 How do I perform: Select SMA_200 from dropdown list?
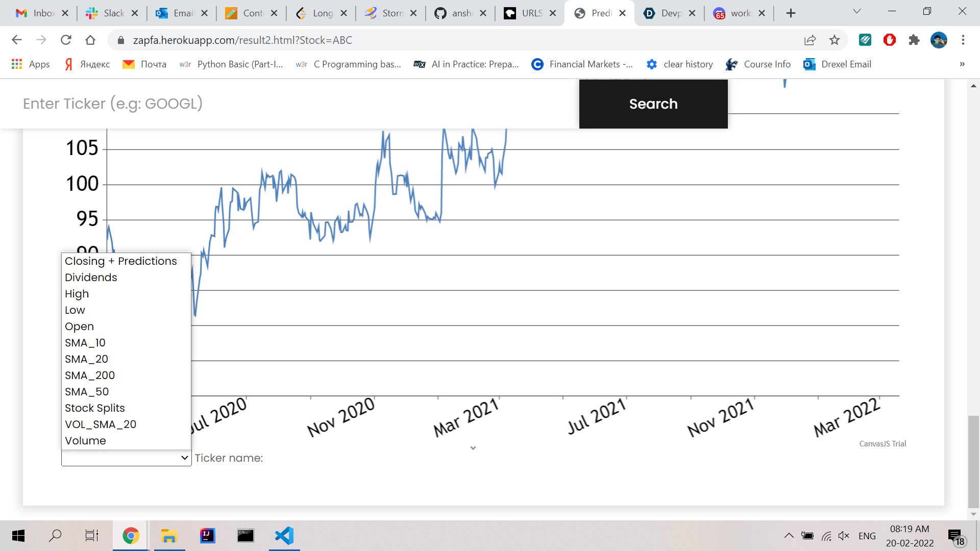[90, 375]
